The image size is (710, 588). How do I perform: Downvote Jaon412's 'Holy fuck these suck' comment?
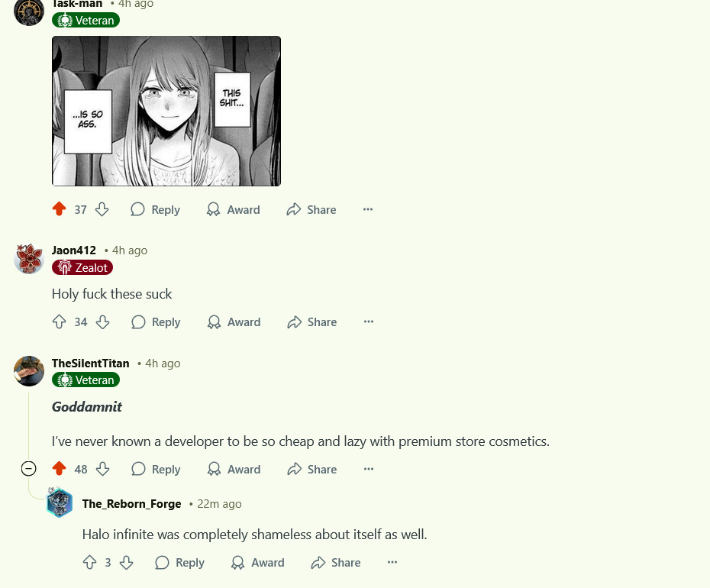click(x=103, y=322)
